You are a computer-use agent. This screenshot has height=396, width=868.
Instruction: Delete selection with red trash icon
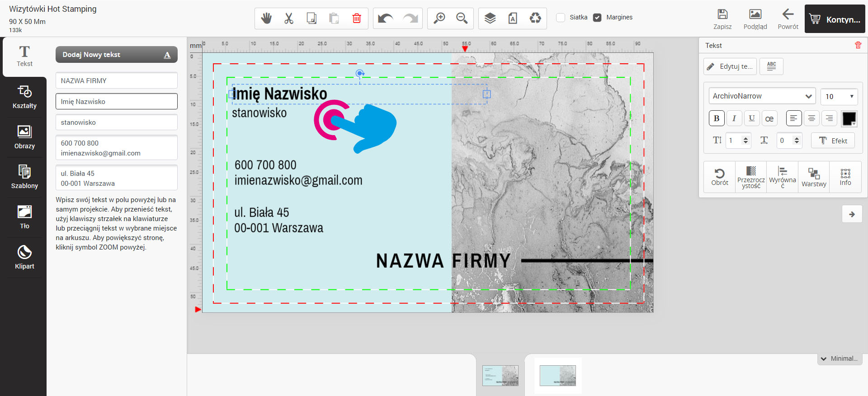pos(357,18)
